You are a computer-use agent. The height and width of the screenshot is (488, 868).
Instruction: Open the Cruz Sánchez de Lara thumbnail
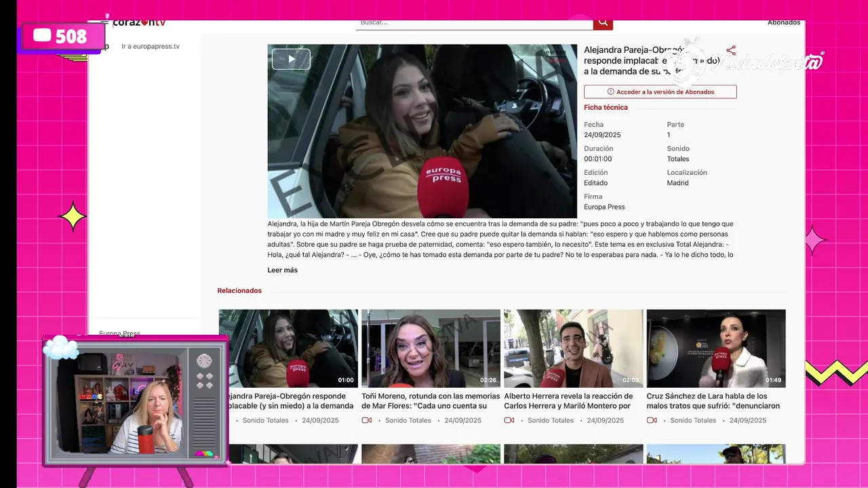click(x=716, y=348)
